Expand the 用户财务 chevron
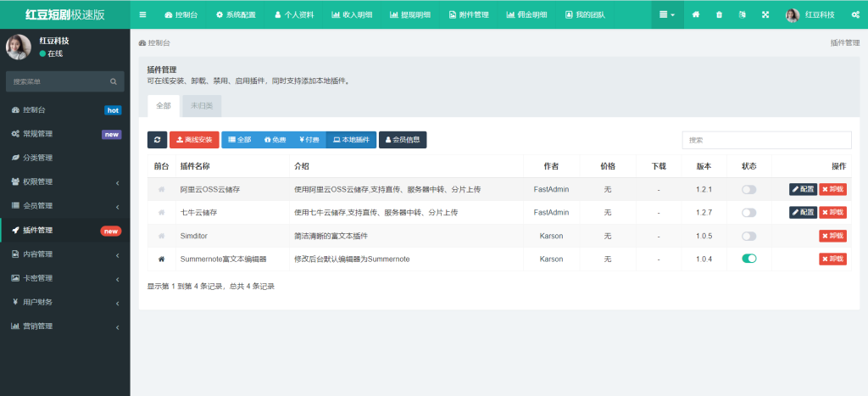The image size is (868, 396). pyautogui.click(x=118, y=304)
